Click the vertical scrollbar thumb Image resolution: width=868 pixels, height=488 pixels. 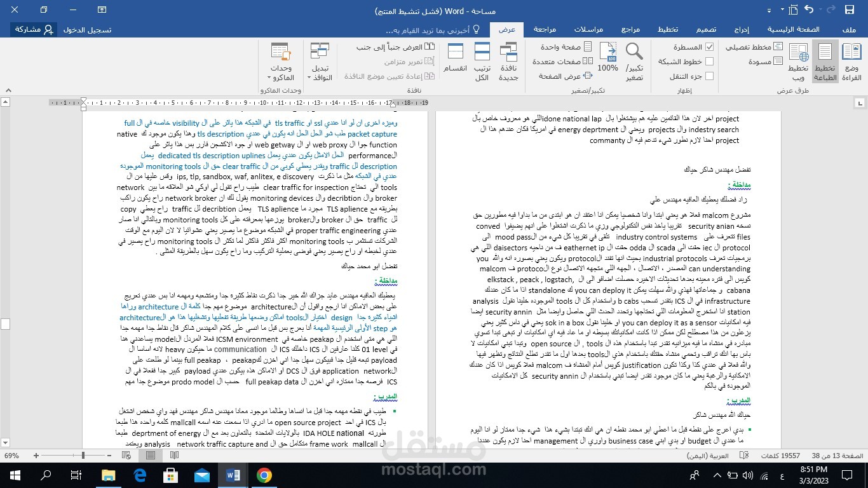click(x=5, y=323)
